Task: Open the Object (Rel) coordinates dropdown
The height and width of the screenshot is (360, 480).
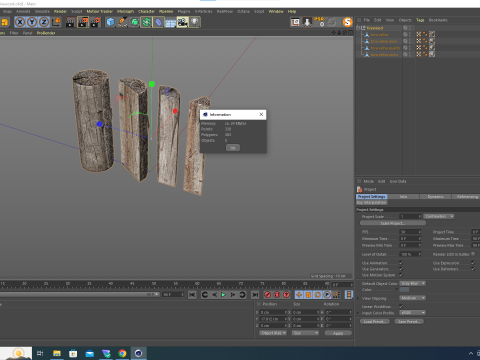Action: click(x=273, y=333)
